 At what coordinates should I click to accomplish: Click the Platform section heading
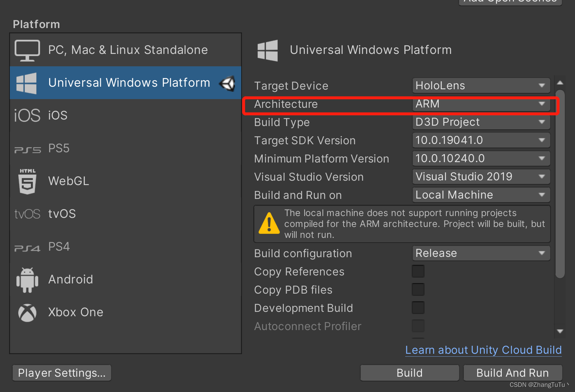36,24
